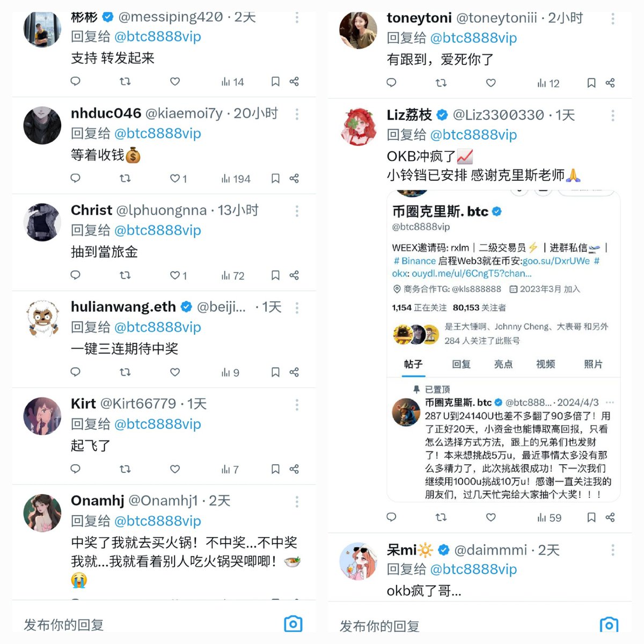The image size is (644, 644).
Task: Reply to toneytoni's comment via bubble icon
Action: coord(392,83)
